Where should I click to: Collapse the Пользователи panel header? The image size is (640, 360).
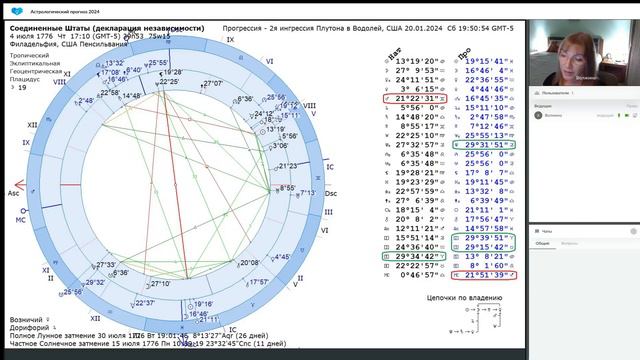pyautogui.click(x=584, y=93)
